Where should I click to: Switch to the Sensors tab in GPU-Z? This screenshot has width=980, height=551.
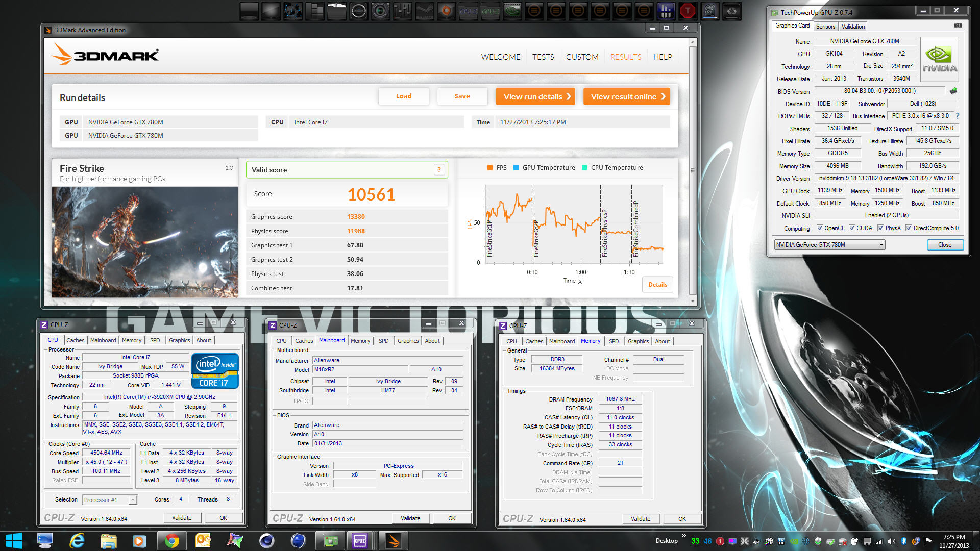pos(825,27)
